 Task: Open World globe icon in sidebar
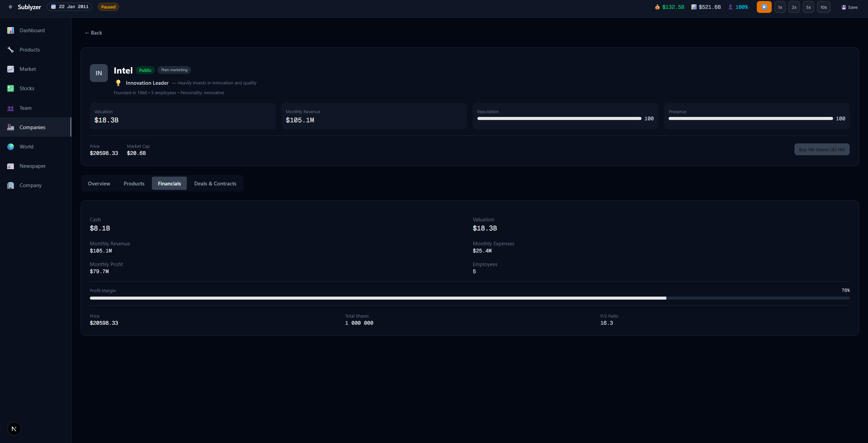(11, 147)
